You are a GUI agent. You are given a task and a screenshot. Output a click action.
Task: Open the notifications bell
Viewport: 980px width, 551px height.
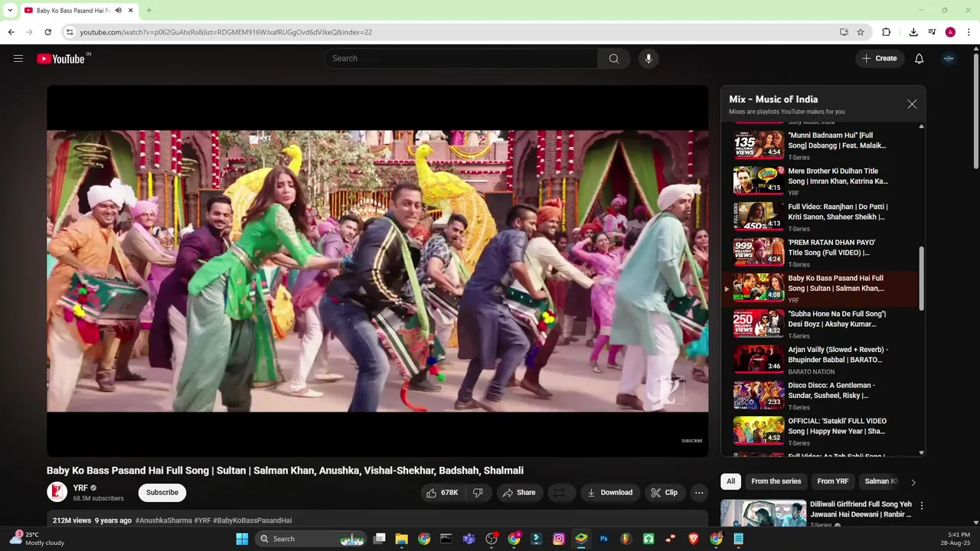click(919, 58)
